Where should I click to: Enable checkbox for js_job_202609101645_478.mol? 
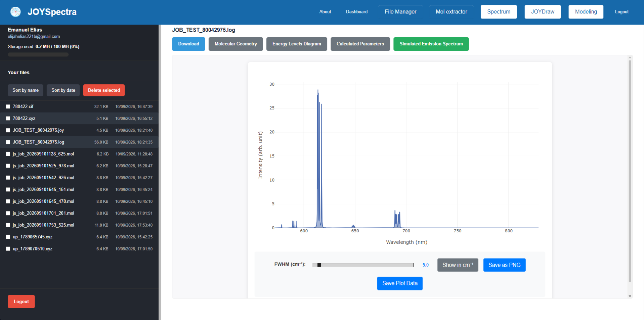pyautogui.click(x=8, y=201)
